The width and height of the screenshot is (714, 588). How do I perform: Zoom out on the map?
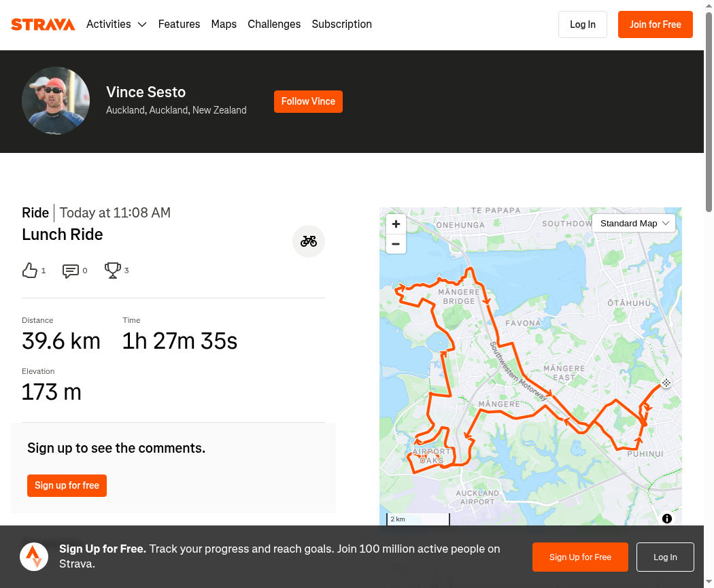tap(396, 244)
